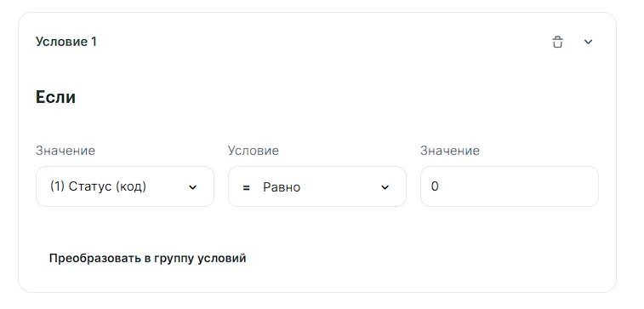Click the left Значение label above Статус
This screenshot has height=309, width=644.
coord(66,151)
